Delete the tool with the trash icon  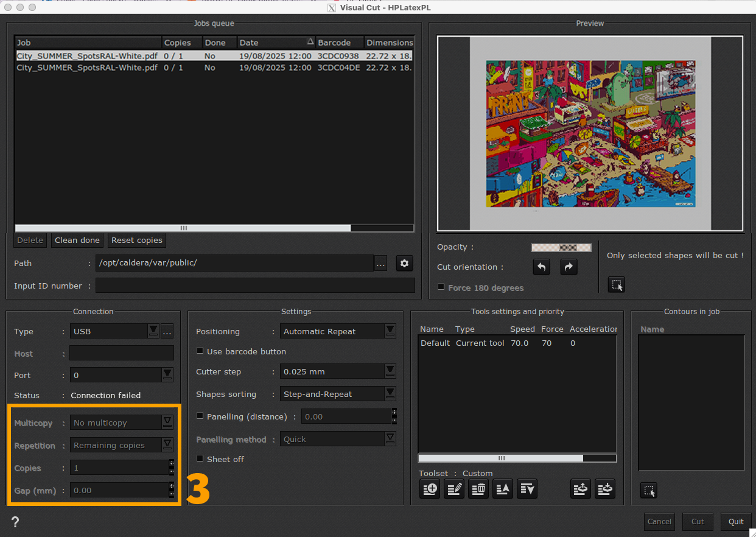[478, 489]
